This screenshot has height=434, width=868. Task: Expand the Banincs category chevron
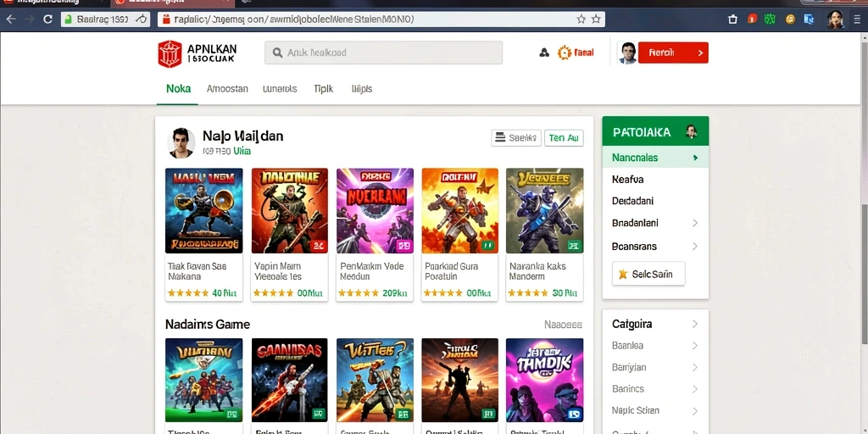695,388
